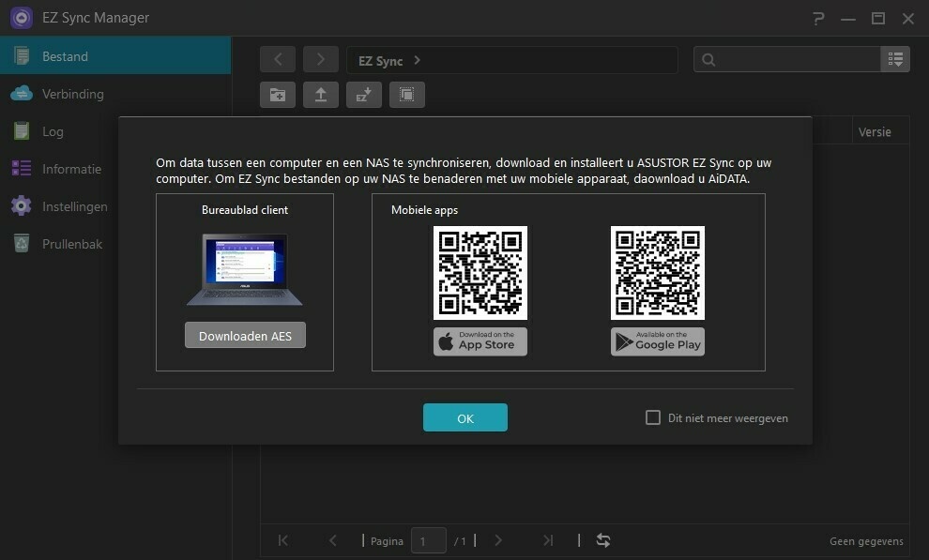
Task: Click the laptop desktop client image
Action: tap(245, 269)
